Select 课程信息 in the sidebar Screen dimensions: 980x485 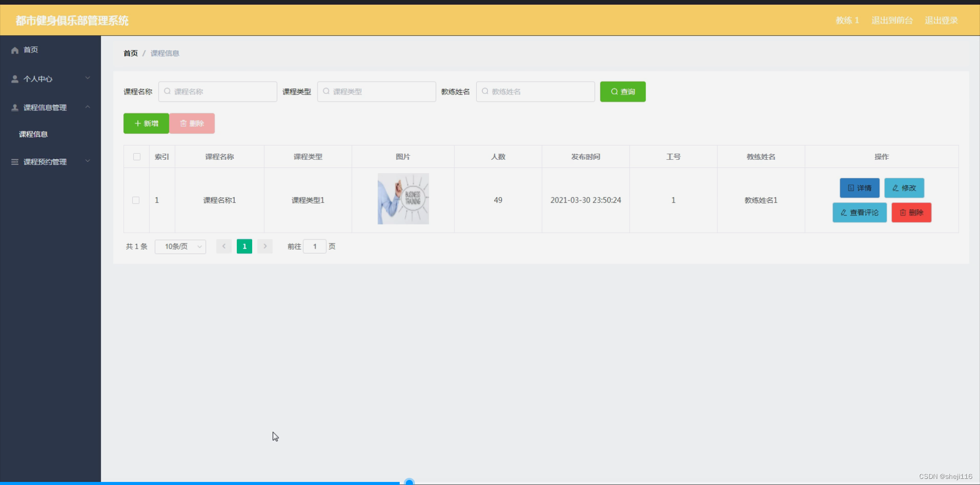(33, 134)
